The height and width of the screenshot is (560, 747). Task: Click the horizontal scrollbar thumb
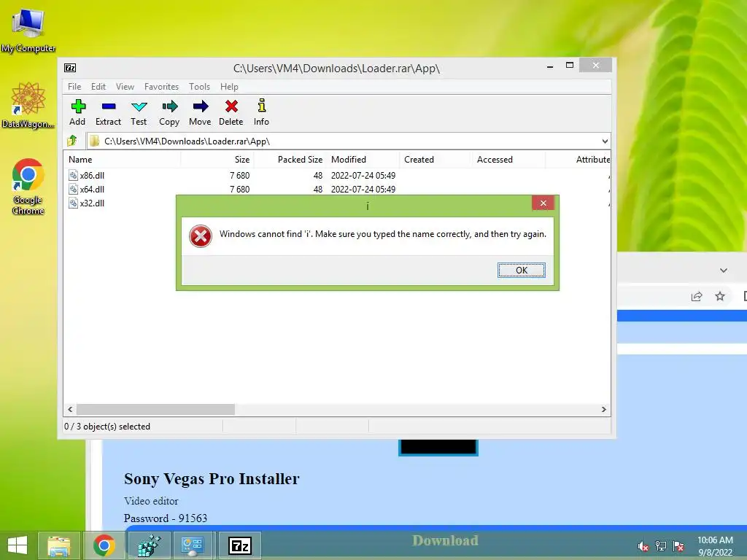[156, 410]
